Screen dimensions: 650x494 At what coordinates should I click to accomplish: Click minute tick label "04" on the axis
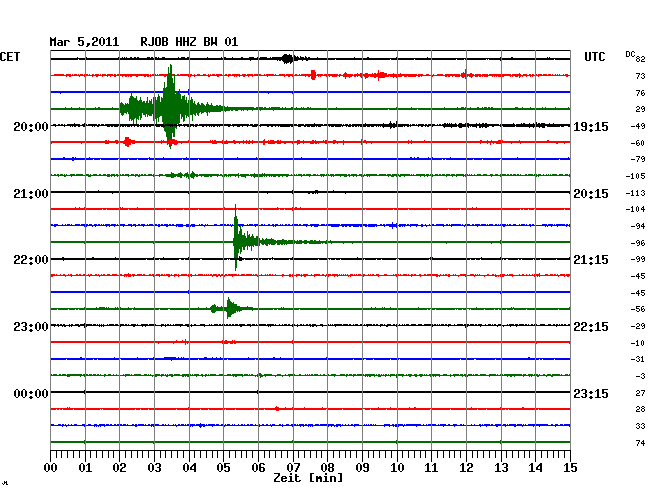click(189, 468)
